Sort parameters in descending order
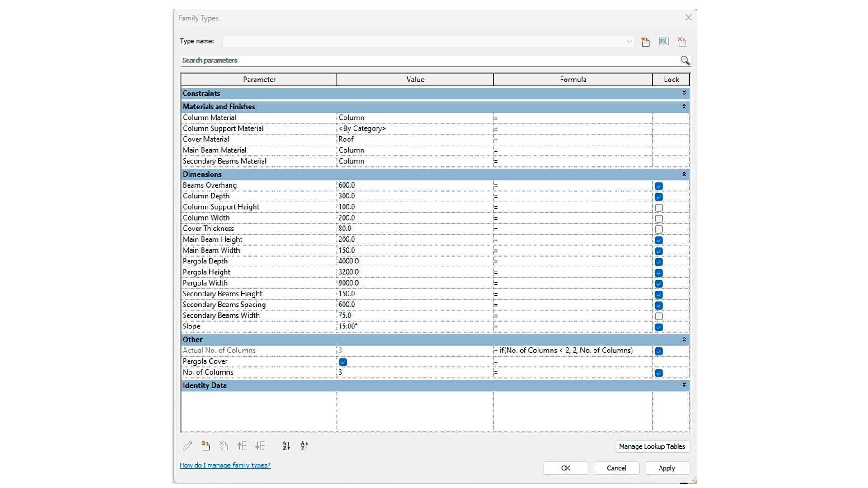This screenshot has width=868, height=488. point(304,446)
